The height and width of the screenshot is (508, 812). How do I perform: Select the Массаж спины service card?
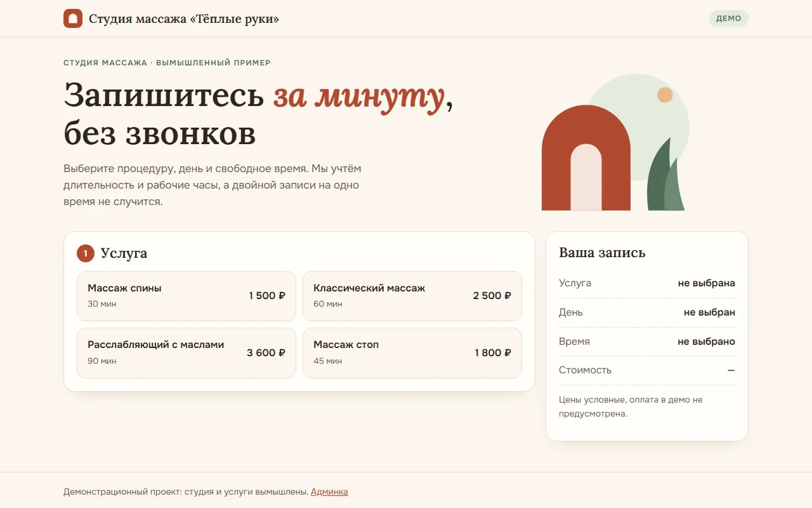[187, 296]
